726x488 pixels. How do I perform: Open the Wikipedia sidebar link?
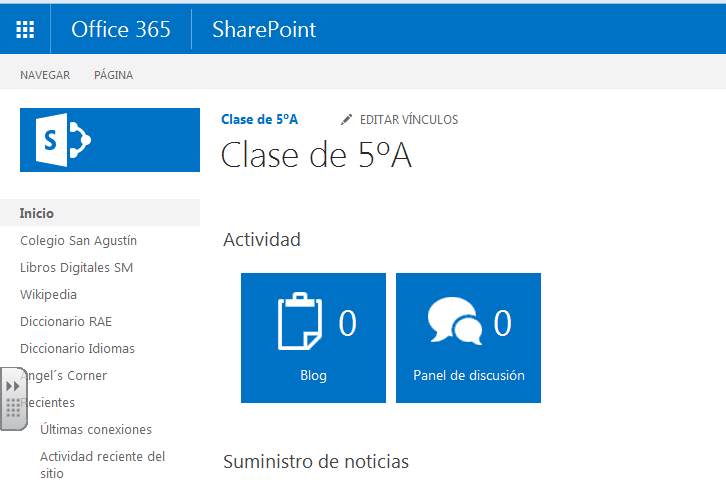point(49,294)
